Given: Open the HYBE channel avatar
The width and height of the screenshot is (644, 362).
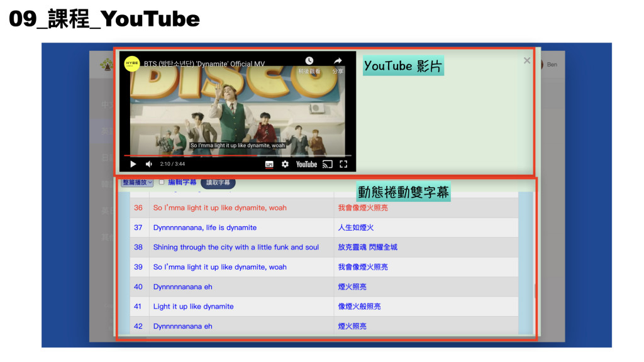Looking at the screenshot, I should click(132, 63).
